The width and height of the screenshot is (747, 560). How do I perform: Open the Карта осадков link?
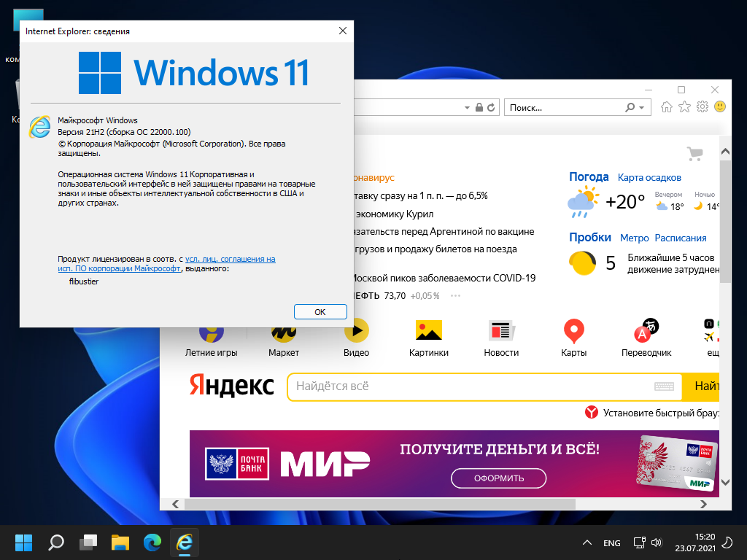click(649, 177)
